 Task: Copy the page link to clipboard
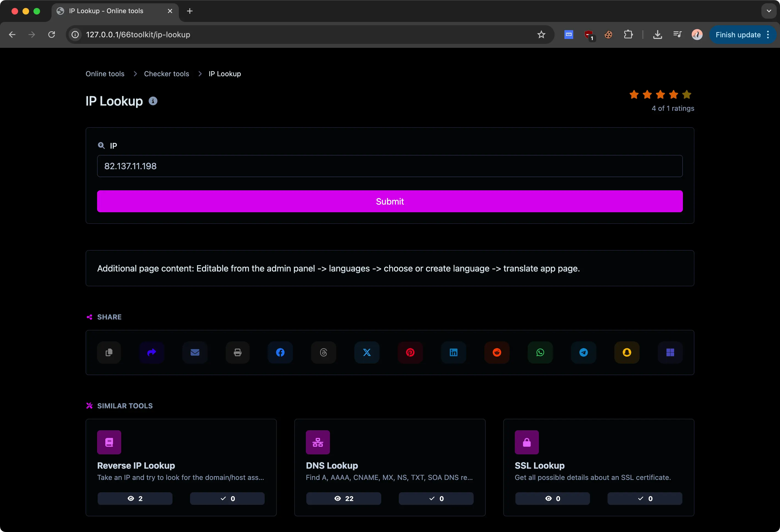[x=109, y=352]
